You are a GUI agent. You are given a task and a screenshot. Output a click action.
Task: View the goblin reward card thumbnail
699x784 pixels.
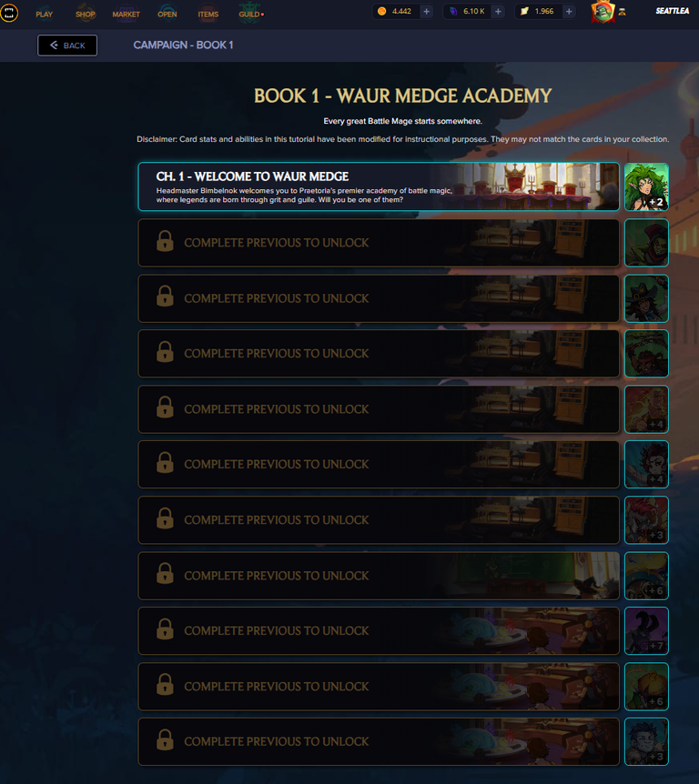click(x=646, y=243)
